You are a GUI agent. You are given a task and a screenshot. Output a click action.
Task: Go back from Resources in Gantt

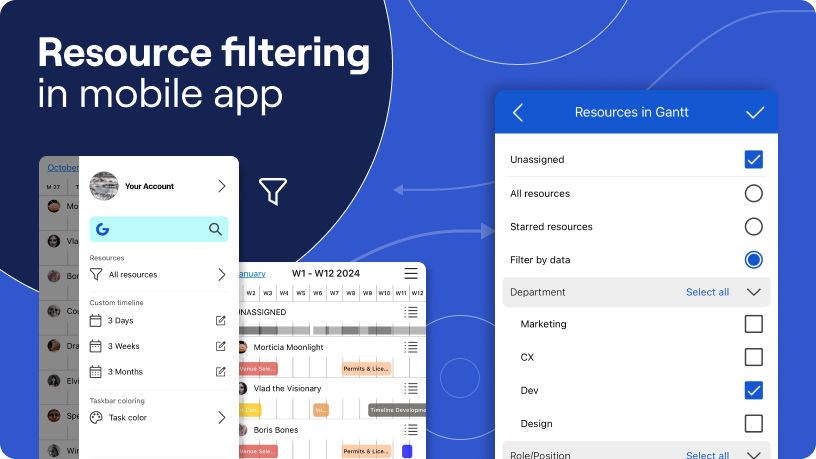518,112
